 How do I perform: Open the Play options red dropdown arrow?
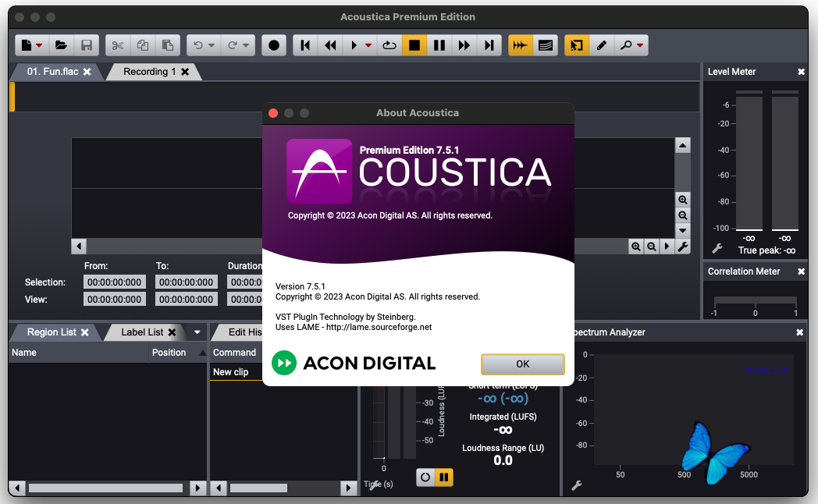[x=368, y=45]
